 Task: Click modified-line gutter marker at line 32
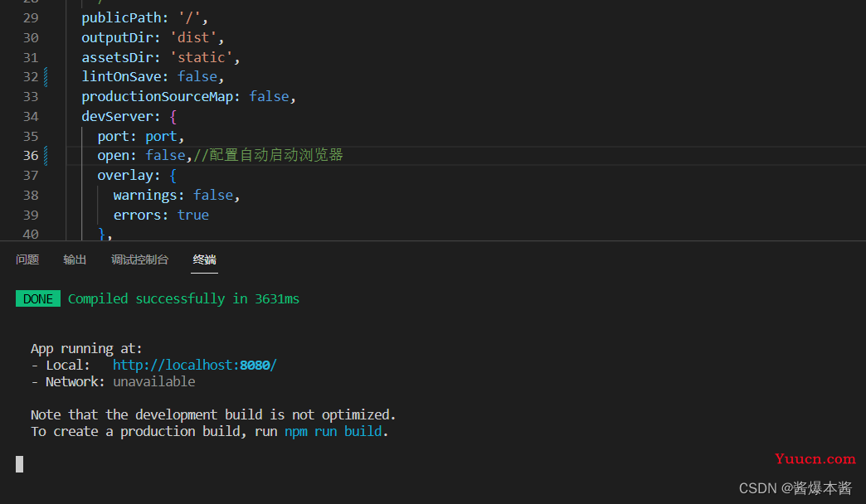pyautogui.click(x=46, y=77)
